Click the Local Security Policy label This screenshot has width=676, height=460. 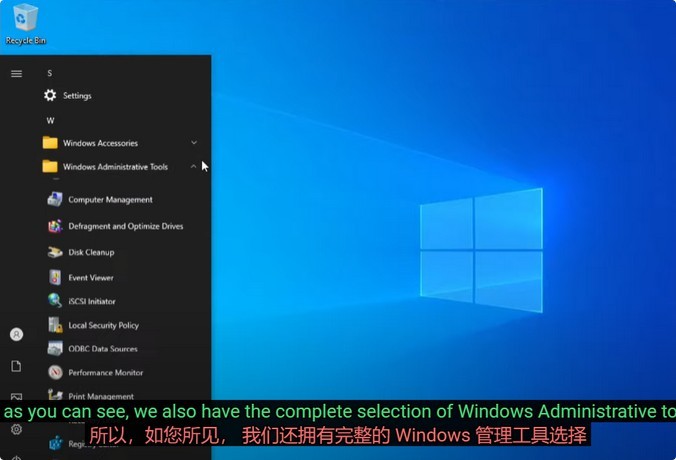[x=104, y=325]
